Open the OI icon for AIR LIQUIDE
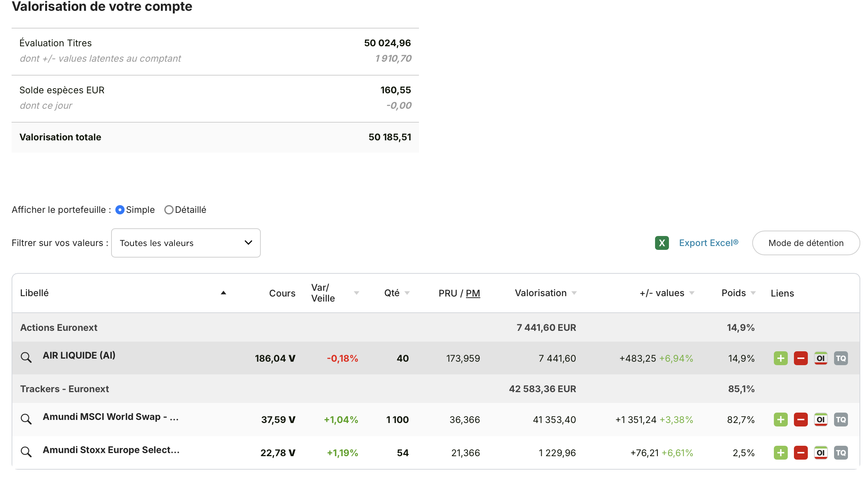 click(x=821, y=358)
